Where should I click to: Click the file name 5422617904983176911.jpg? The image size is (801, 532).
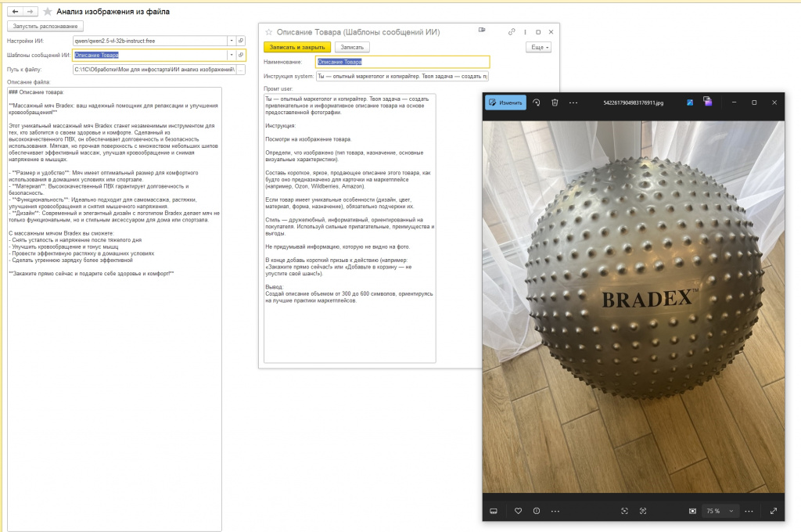point(634,102)
